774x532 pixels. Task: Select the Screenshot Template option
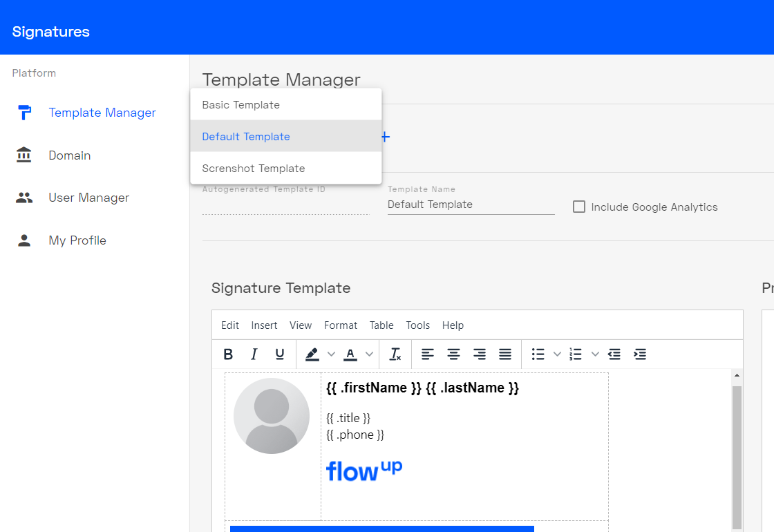253,168
